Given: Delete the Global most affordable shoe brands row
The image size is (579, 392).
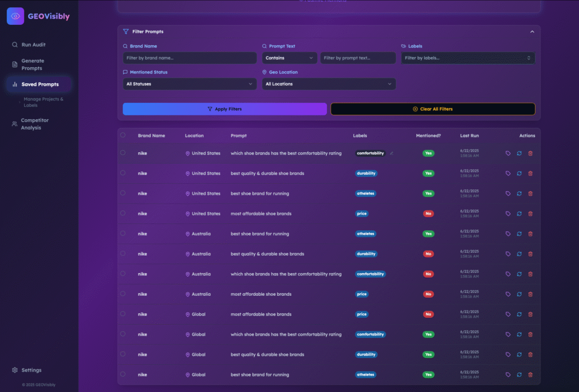Looking at the screenshot, I should click(x=530, y=315).
